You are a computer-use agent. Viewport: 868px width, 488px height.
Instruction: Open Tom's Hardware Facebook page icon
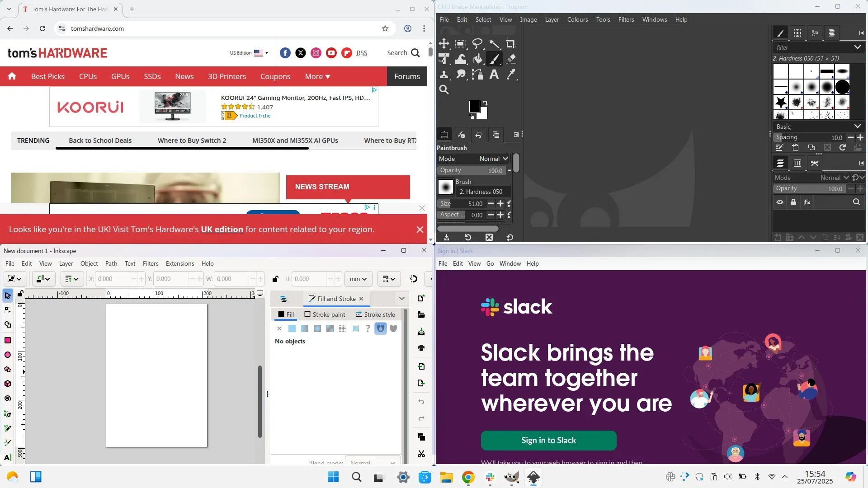pyautogui.click(x=285, y=53)
